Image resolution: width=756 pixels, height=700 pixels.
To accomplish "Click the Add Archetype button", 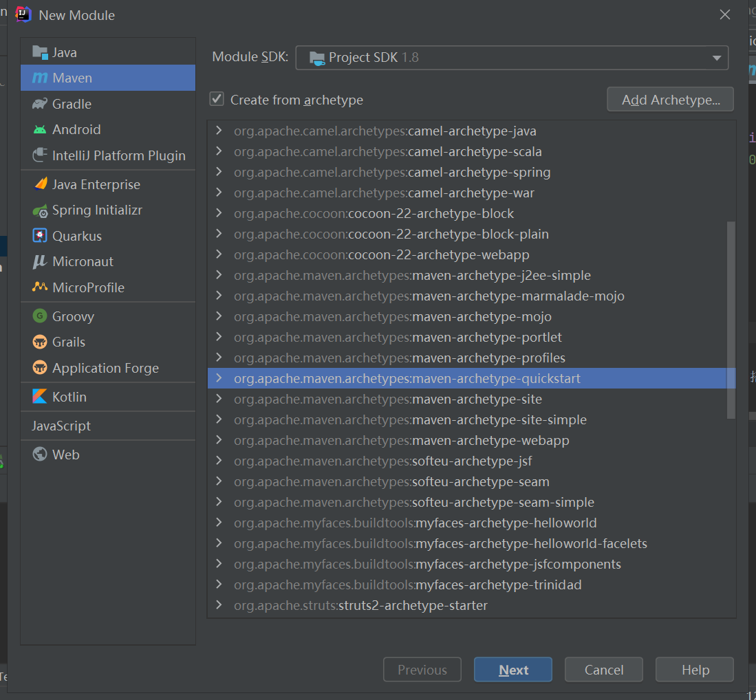I will 670,99.
